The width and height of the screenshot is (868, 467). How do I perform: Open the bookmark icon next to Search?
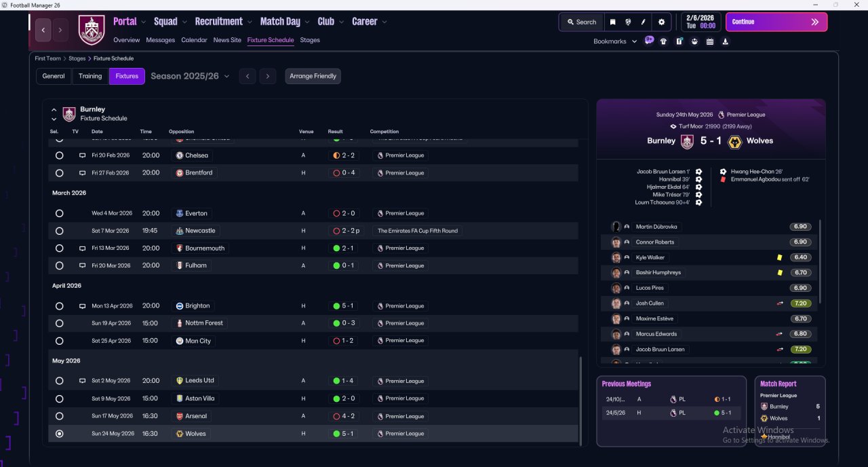(x=612, y=22)
